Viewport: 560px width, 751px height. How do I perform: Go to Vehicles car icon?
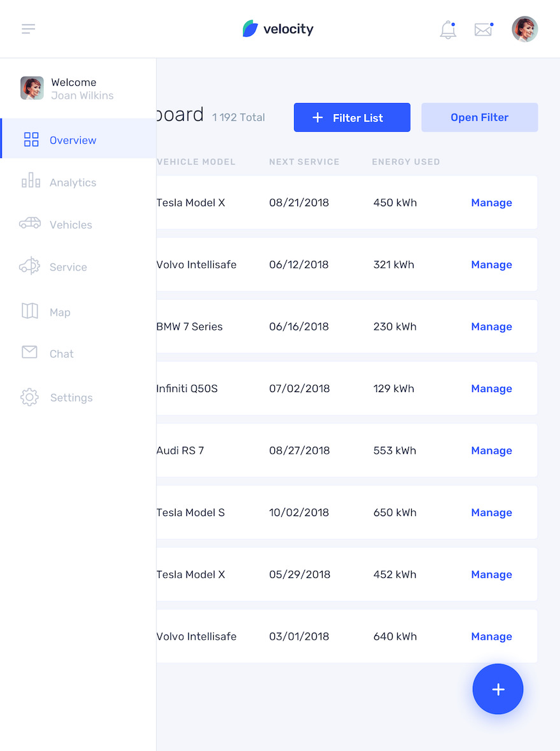(30, 223)
